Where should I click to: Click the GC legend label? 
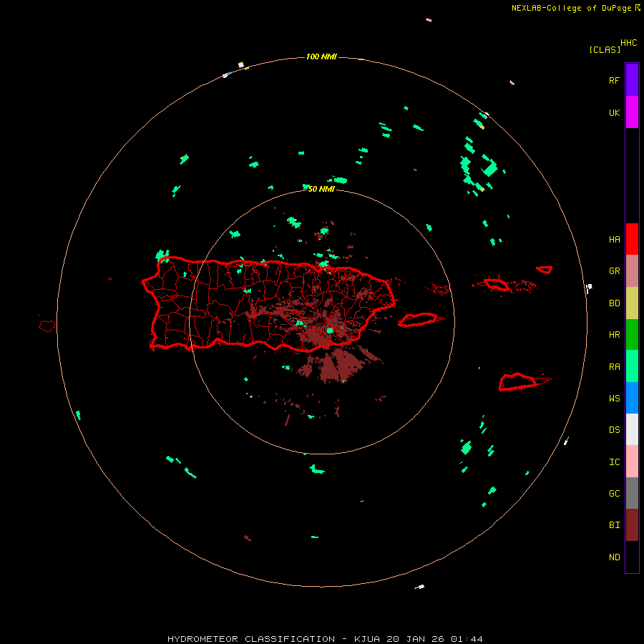click(x=614, y=493)
